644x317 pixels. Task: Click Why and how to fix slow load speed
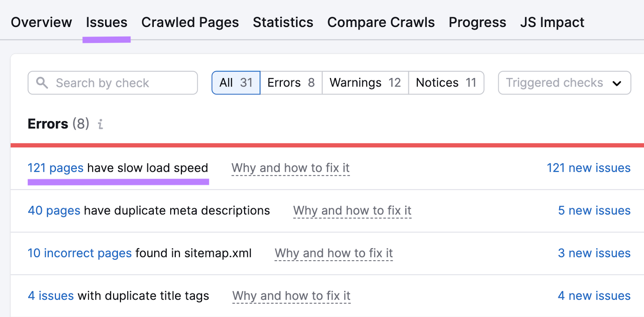(x=290, y=168)
